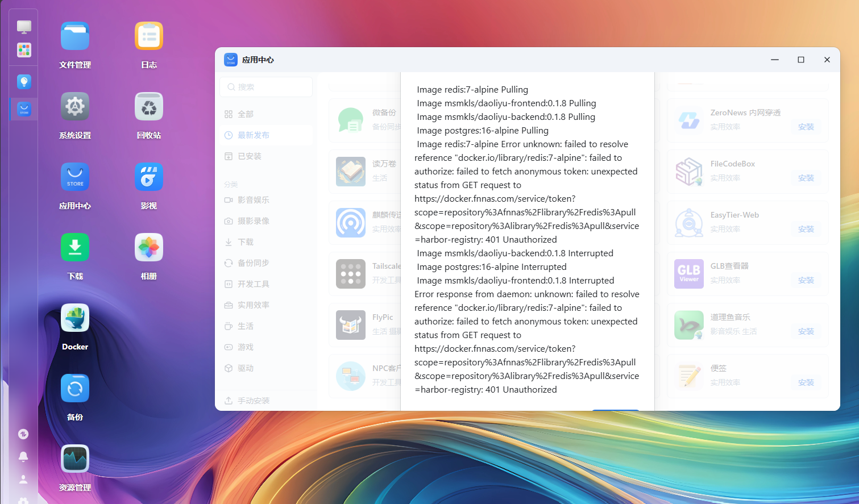The height and width of the screenshot is (504, 859).
Task: Choose the 生活 category in the sidebar
Action: point(266,326)
